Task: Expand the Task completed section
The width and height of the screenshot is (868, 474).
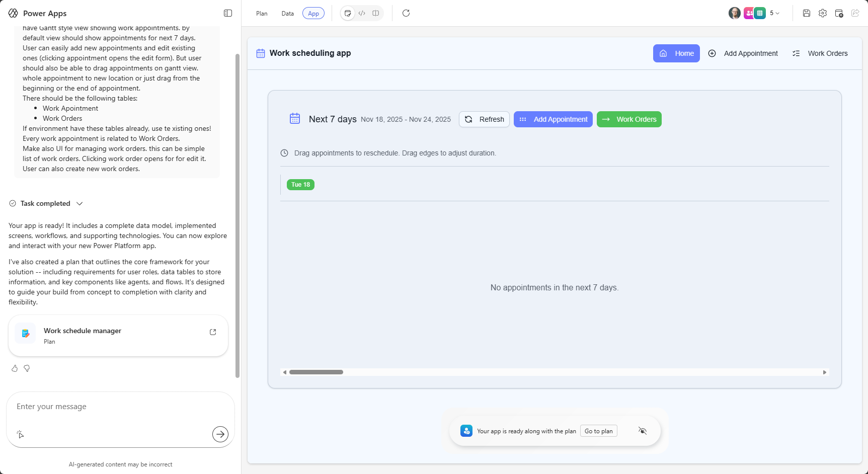Action: 80,203
